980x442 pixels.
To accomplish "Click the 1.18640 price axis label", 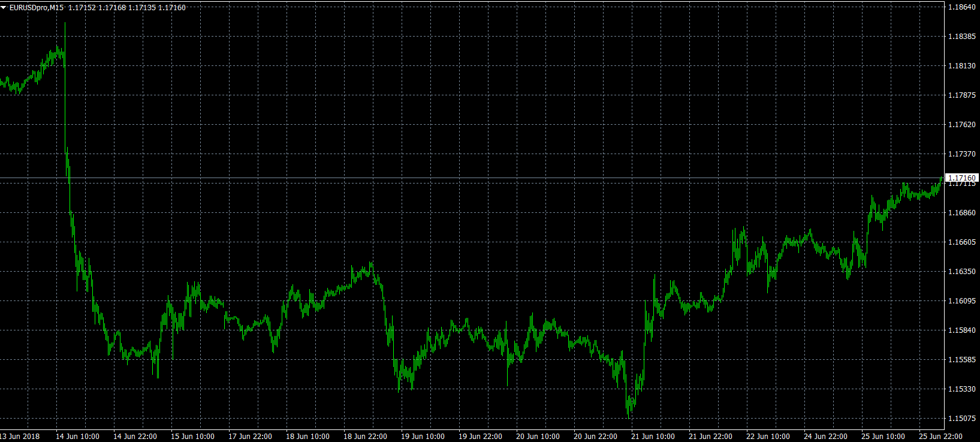I will click(x=961, y=7).
